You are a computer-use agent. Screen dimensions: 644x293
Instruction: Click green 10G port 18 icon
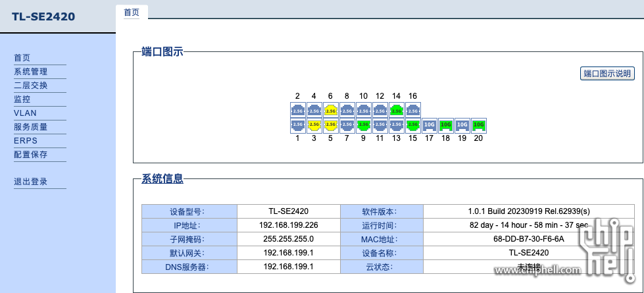click(x=445, y=125)
